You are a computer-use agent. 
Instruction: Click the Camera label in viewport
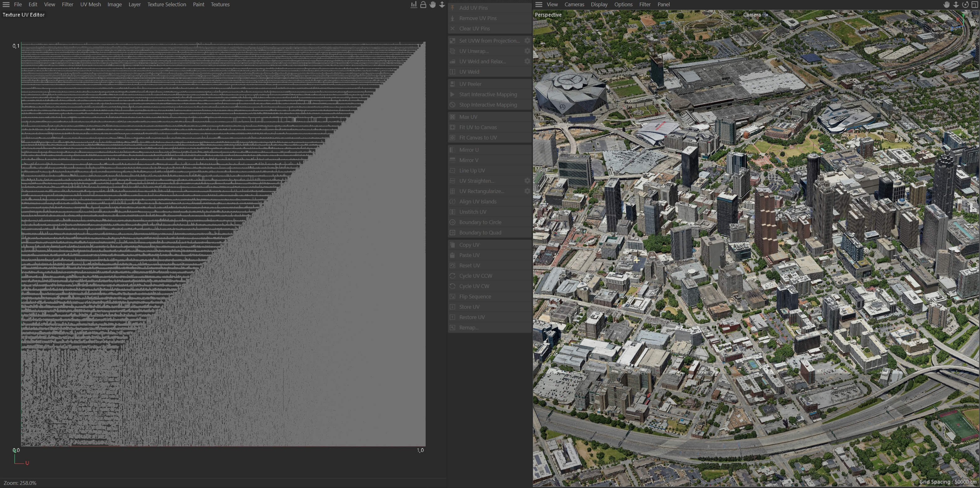[x=752, y=15]
